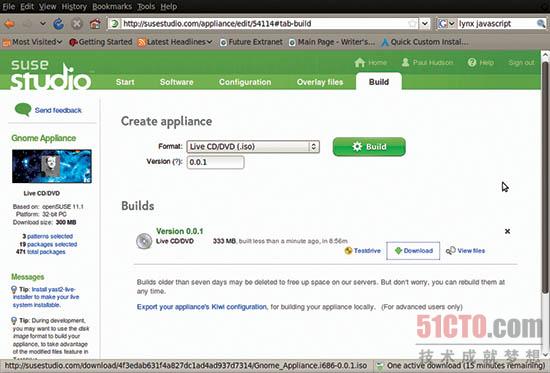Expand the Latest Headlines feed dropdown
550x373 pixels.
coord(175,42)
